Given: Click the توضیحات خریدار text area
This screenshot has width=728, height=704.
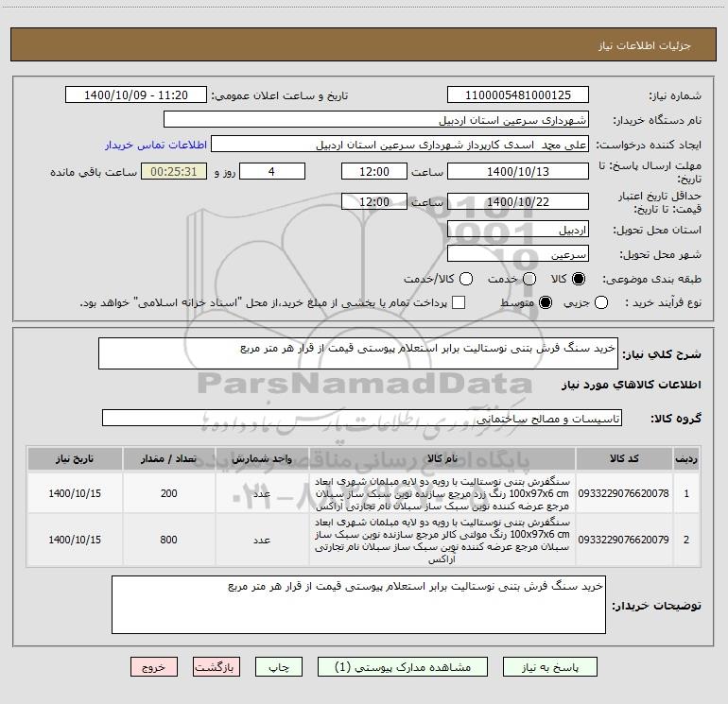Looking at the screenshot, I should pos(358,605).
